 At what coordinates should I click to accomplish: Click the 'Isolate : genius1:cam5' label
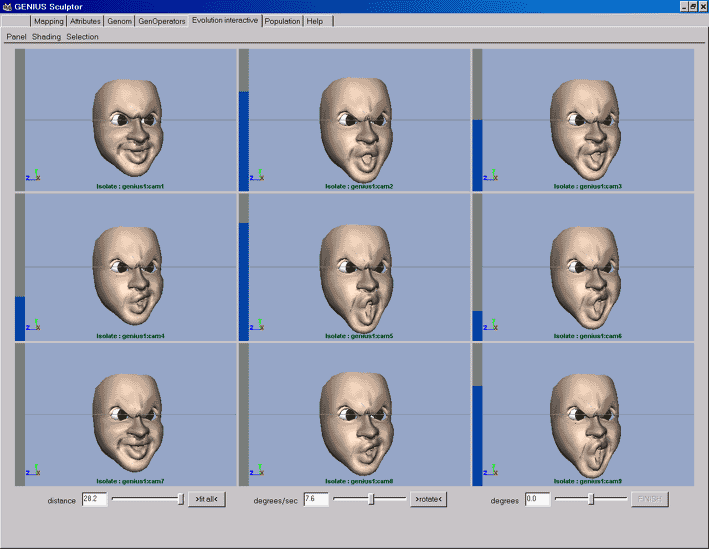point(359,336)
